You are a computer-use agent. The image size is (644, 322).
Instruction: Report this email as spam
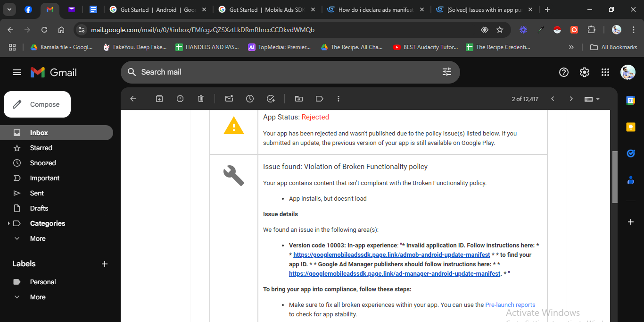[180, 99]
